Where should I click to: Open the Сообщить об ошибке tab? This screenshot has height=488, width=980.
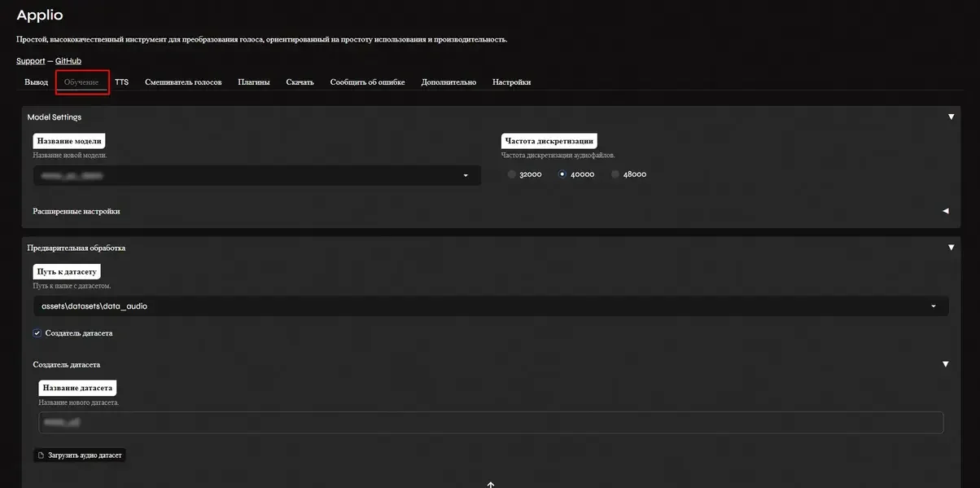click(x=367, y=82)
